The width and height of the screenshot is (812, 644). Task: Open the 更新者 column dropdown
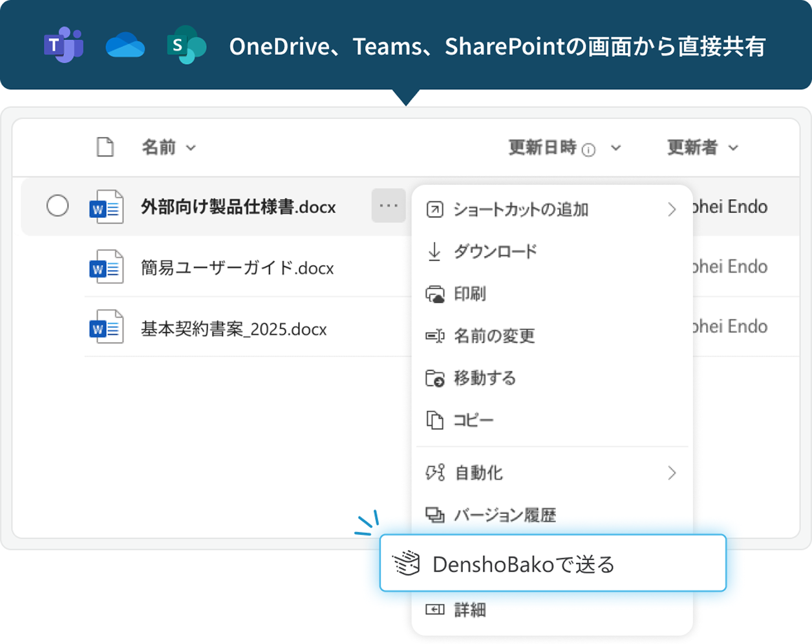(x=733, y=148)
